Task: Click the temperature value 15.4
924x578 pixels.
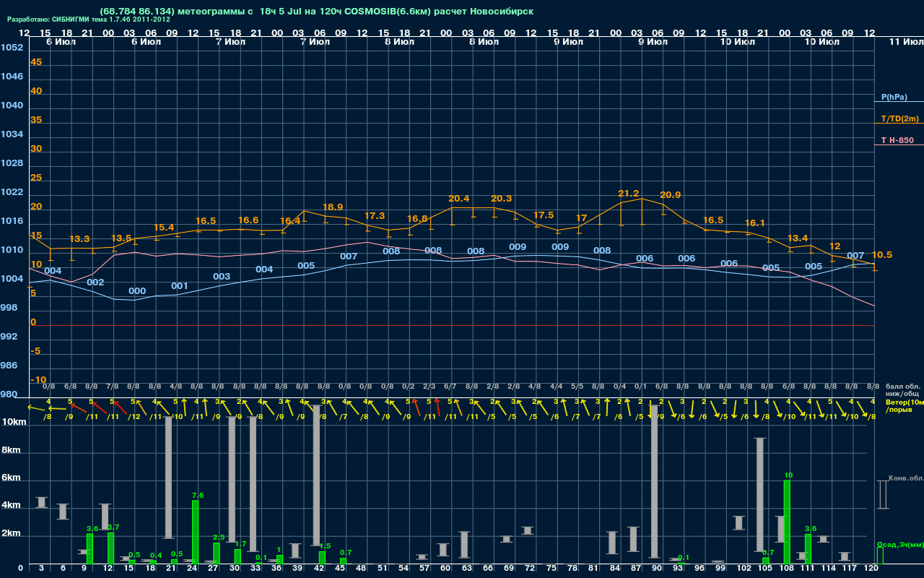Action: pyautogui.click(x=164, y=228)
